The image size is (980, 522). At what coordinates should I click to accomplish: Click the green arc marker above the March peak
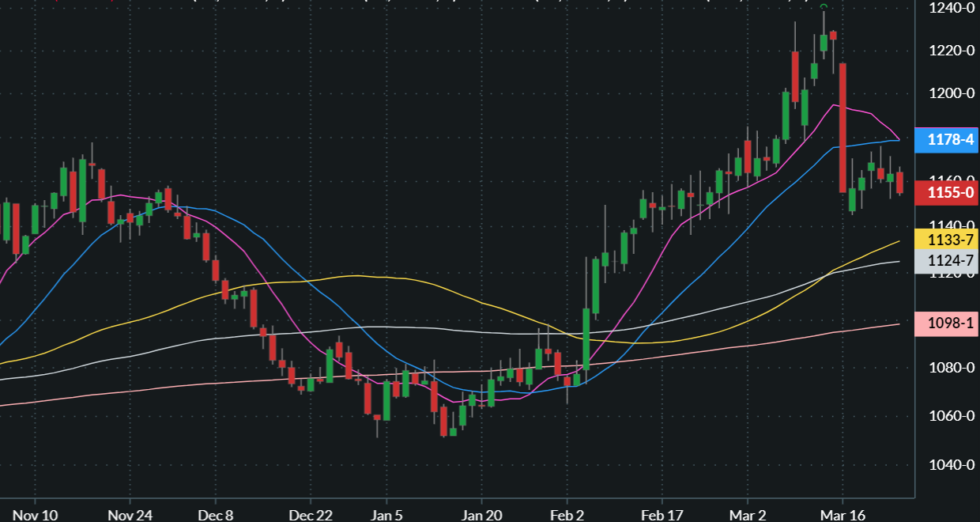click(x=822, y=6)
